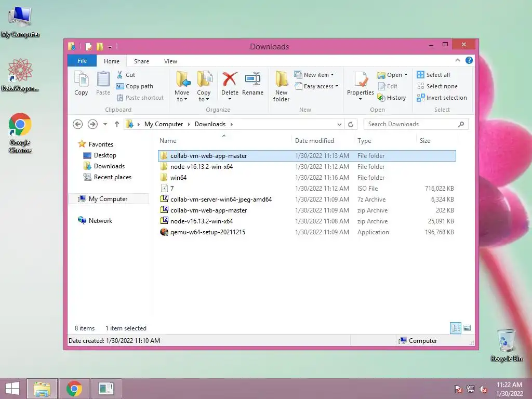The image size is (532, 399).
Task: Go up one folder level
Action: click(117, 124)
